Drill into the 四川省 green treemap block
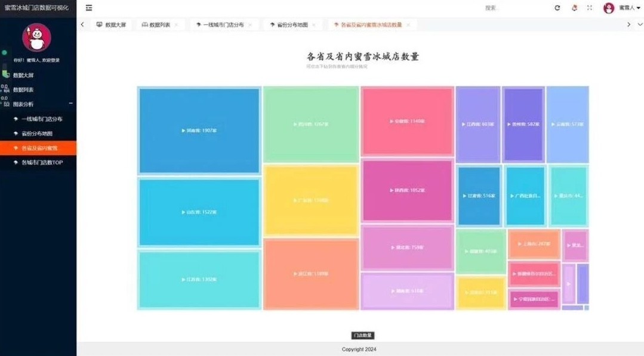The width and height of the screenshot is (644, 356). (311, 124)
